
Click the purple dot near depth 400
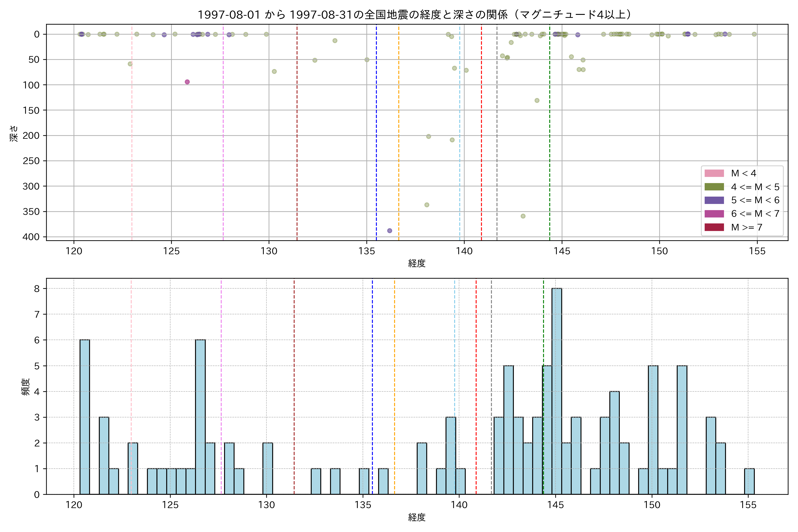click(x=389, y=231)
